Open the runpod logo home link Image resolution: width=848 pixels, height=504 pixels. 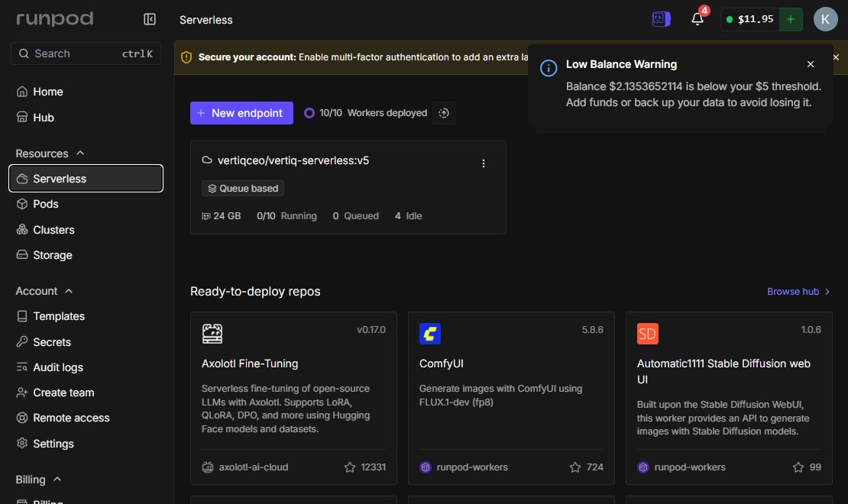coord(54,19)
